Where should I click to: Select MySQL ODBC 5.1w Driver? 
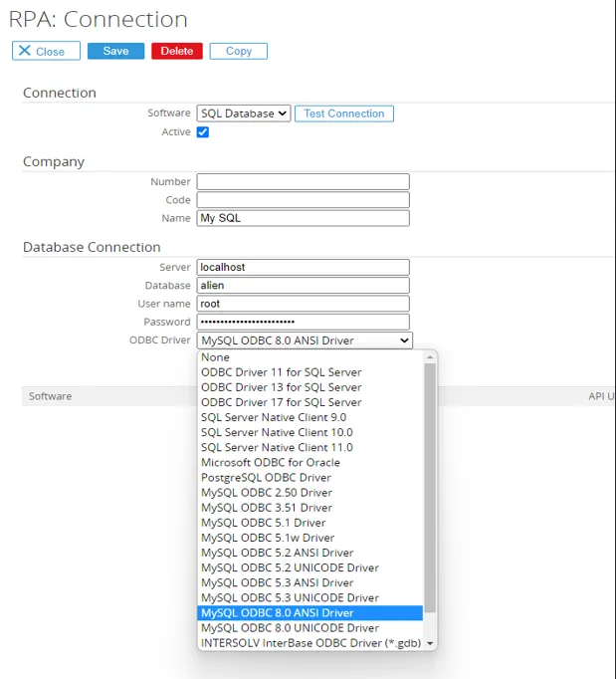[309, 538]
